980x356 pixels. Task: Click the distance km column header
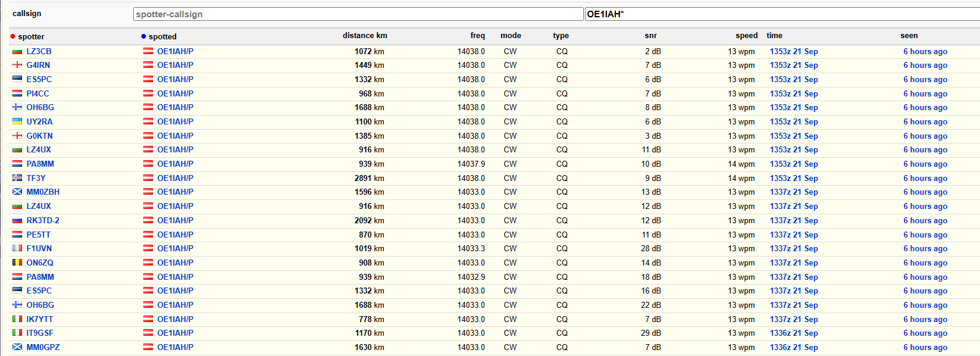(x=364, y=36)
